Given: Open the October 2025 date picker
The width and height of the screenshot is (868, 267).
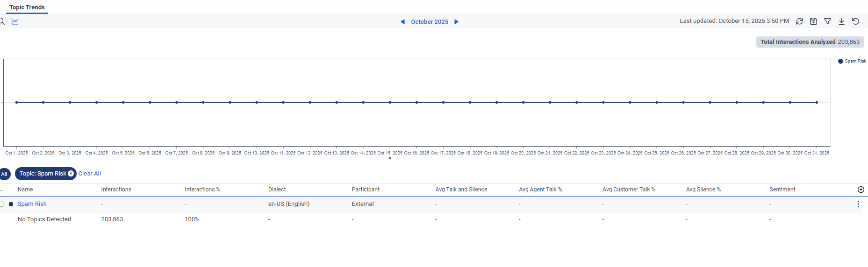Looking at the screenshot, I should [x=430, y=22].
